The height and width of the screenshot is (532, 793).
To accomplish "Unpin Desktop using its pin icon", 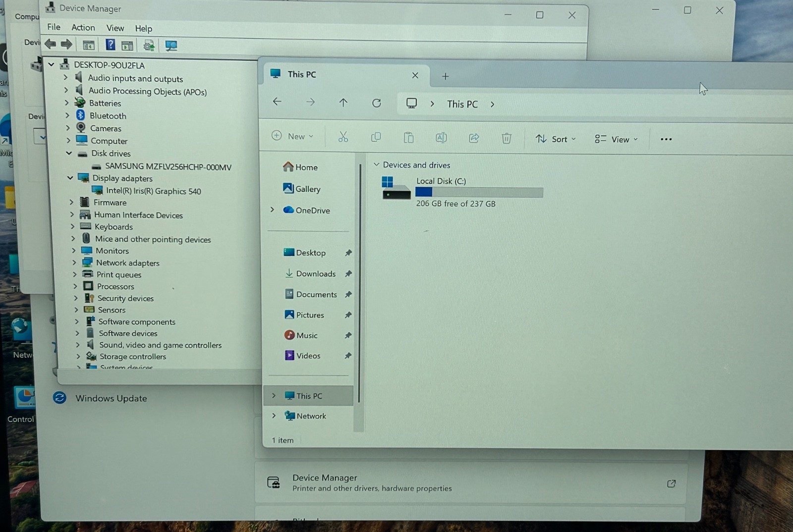I will tap(348, 253).
